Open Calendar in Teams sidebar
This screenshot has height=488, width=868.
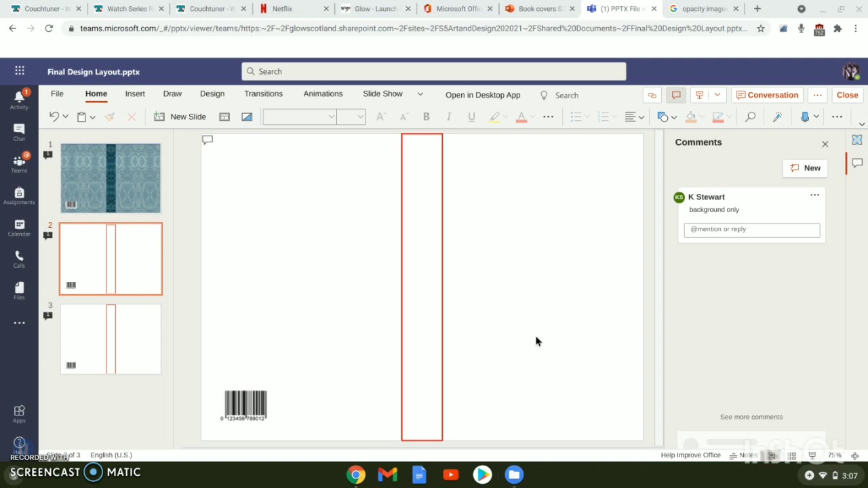[x=19, y=228]
